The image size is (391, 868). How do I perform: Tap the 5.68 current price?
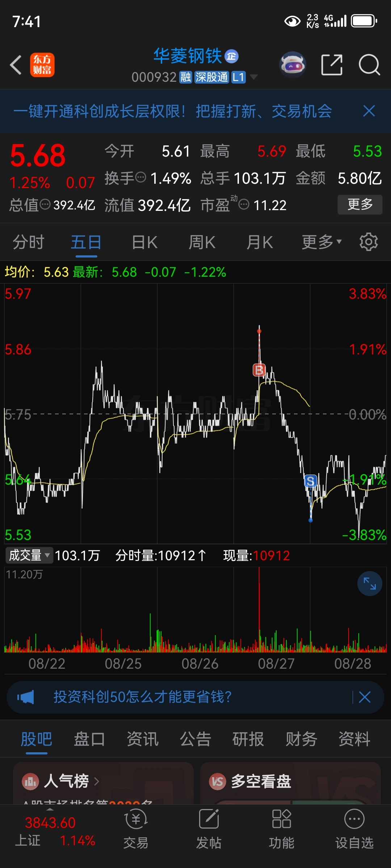[x=38, y=156]
